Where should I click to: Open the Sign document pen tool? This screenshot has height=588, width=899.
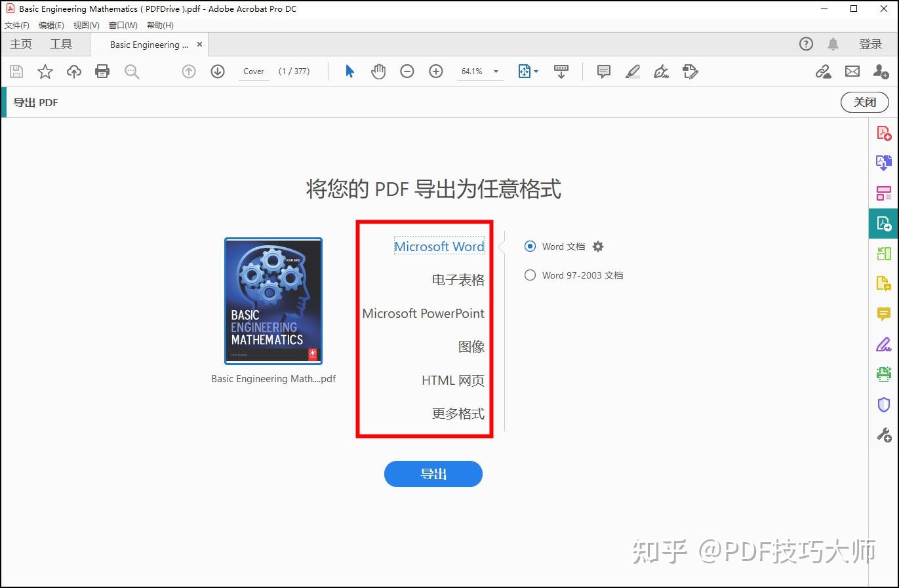click(662, 71)
